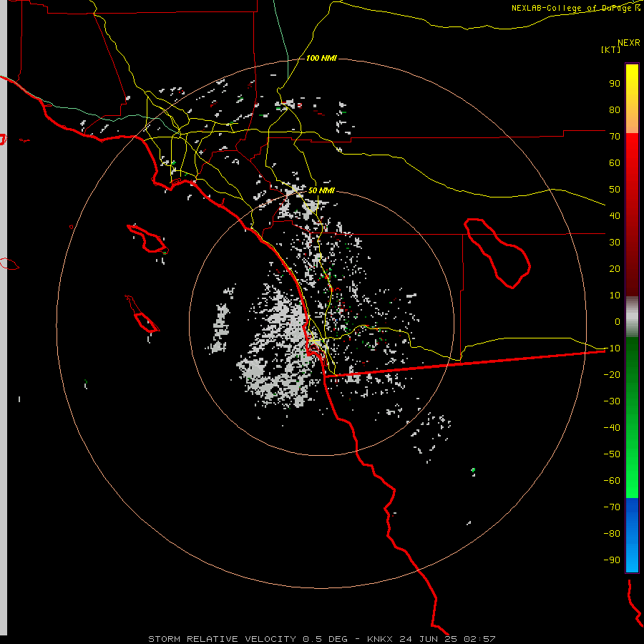Select the "80" value on the velocity scale
This screenshot has height=644, width=644.
pos(615,110)
